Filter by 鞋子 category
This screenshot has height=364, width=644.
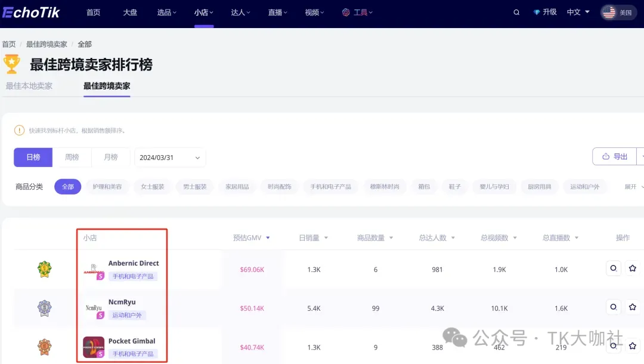point(454,187)
